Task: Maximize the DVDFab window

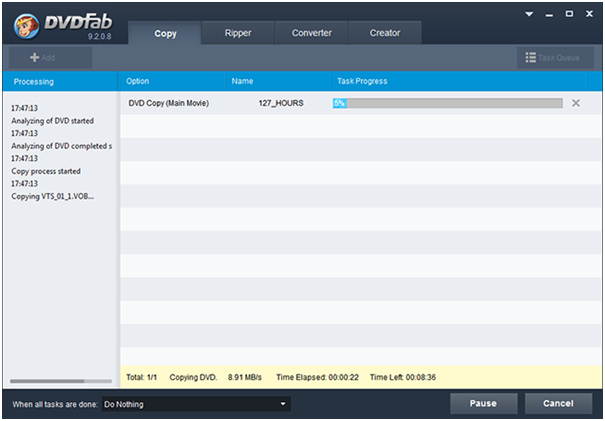Action: (569, 14)
